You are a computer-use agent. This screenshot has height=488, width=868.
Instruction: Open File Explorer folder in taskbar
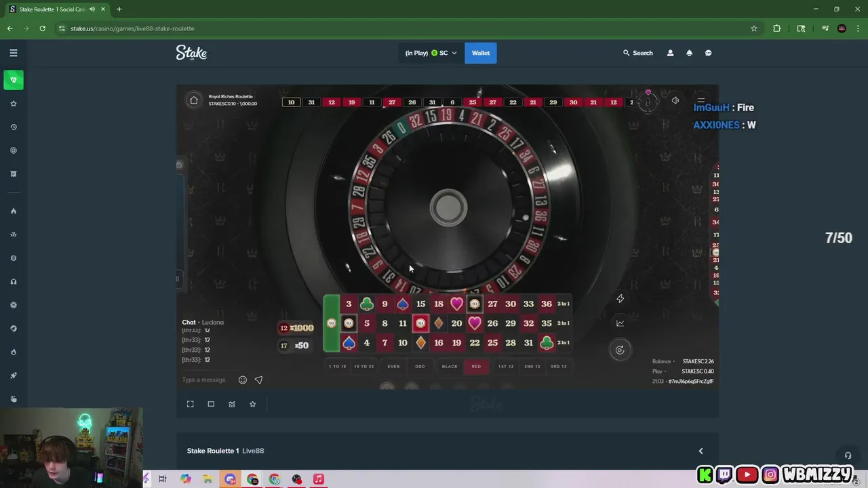[208, 479]
